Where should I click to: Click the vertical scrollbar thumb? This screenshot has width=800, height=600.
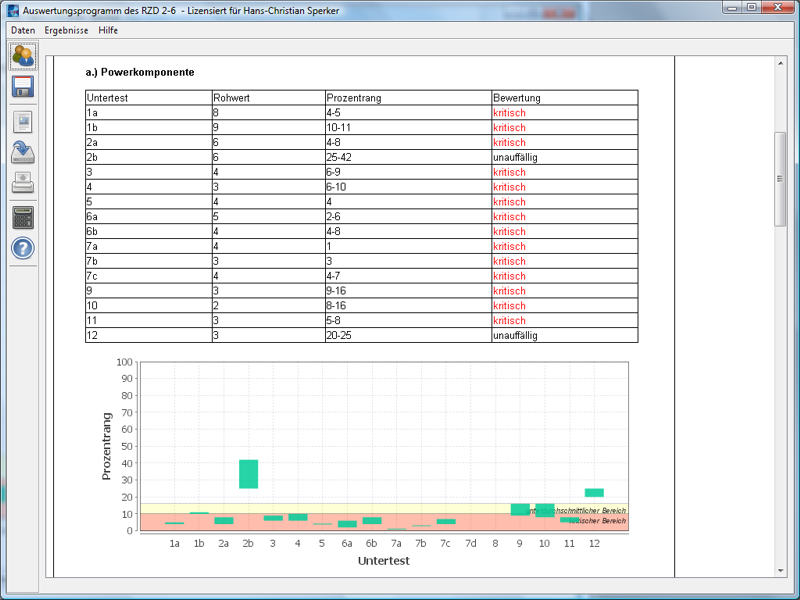click(x=781, y=178)
